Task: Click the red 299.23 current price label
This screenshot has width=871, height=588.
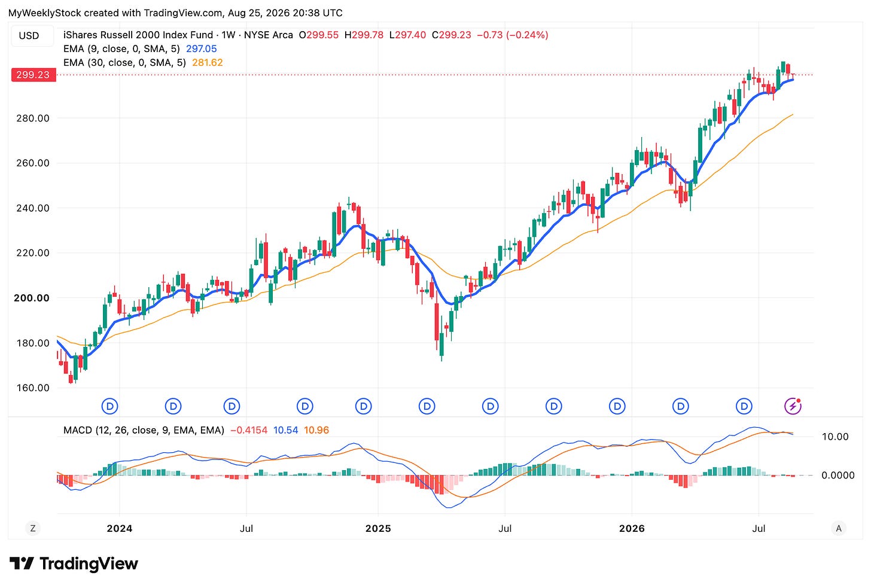Action: click(33, 75)
